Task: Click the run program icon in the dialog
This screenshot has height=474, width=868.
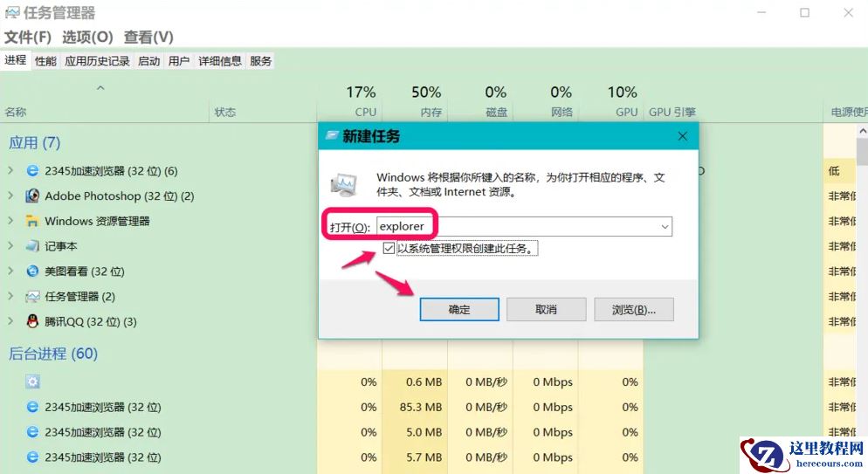Action: click(x=344, y=185)
